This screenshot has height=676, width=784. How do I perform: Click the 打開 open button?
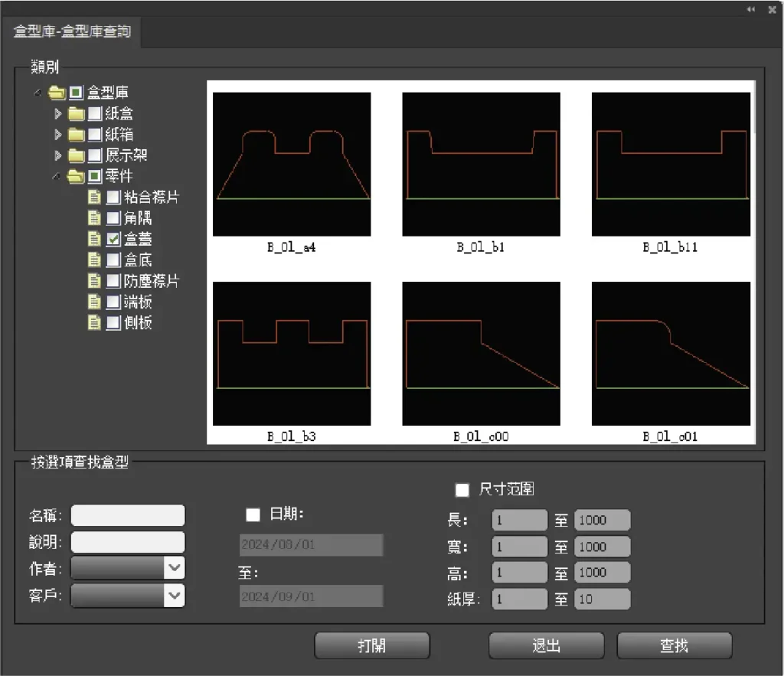click(x=372, y=645)
